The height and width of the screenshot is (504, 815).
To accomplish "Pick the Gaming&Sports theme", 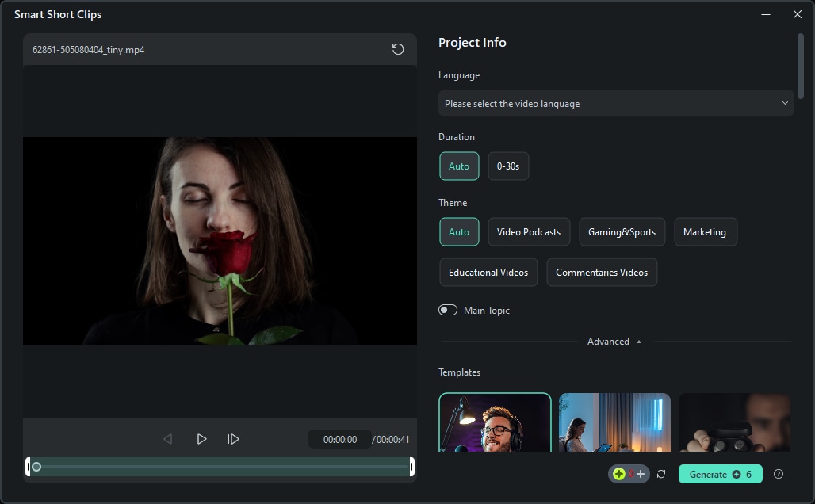I will pos(622,231).
